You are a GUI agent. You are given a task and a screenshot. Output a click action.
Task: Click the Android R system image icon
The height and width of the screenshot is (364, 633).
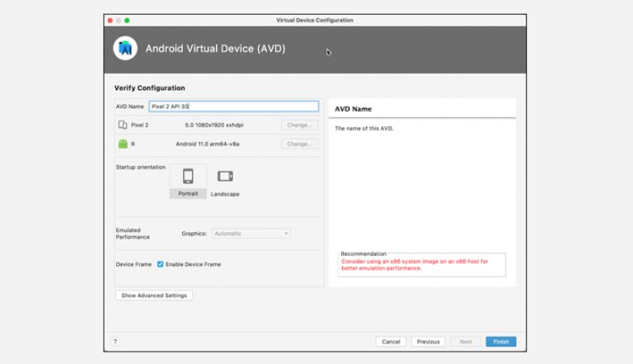coord(123,144)
